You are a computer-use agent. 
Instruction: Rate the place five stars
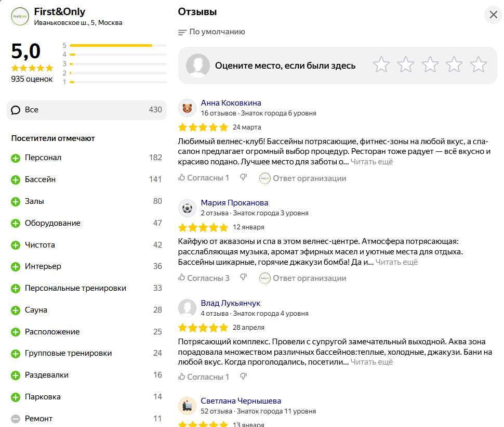click(478, 65)
